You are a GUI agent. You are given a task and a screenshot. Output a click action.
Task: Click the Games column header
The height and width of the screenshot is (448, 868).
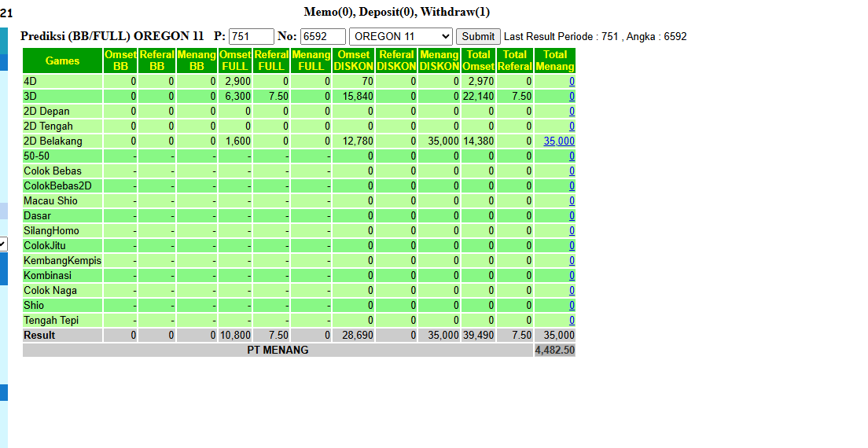point(63,61)
